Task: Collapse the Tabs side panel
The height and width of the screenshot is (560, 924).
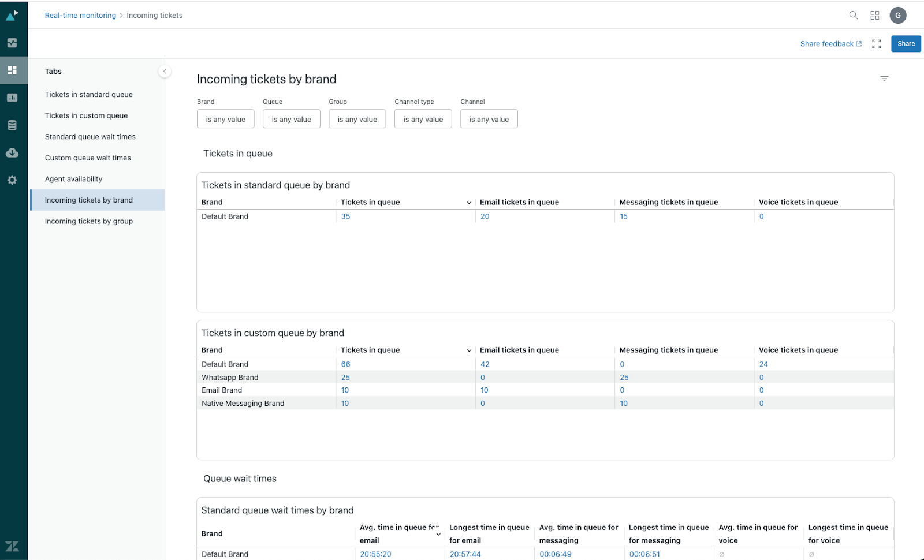Action: 165,72
